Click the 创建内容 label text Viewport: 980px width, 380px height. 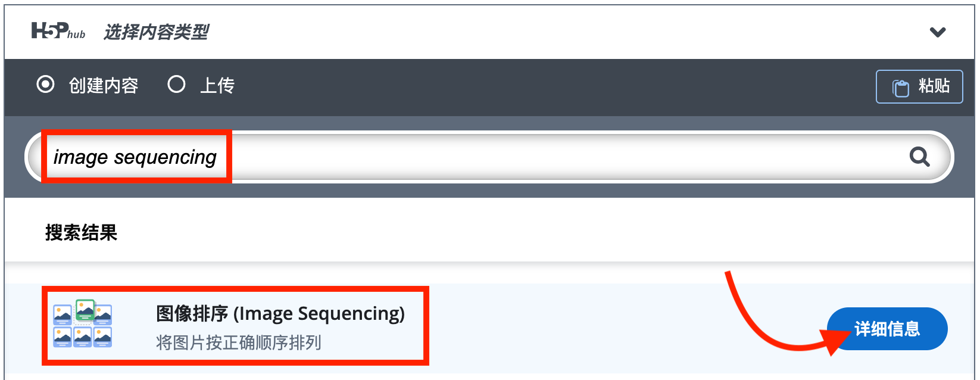[104, 86]
